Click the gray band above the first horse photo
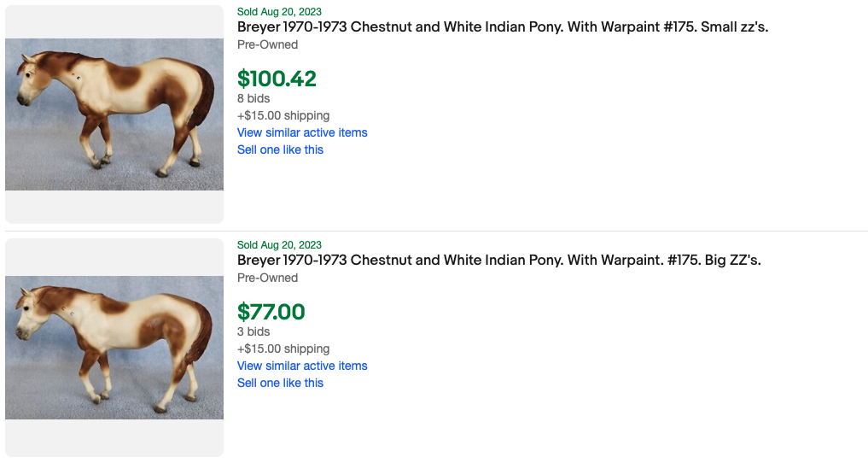 [x=114, y=21]
